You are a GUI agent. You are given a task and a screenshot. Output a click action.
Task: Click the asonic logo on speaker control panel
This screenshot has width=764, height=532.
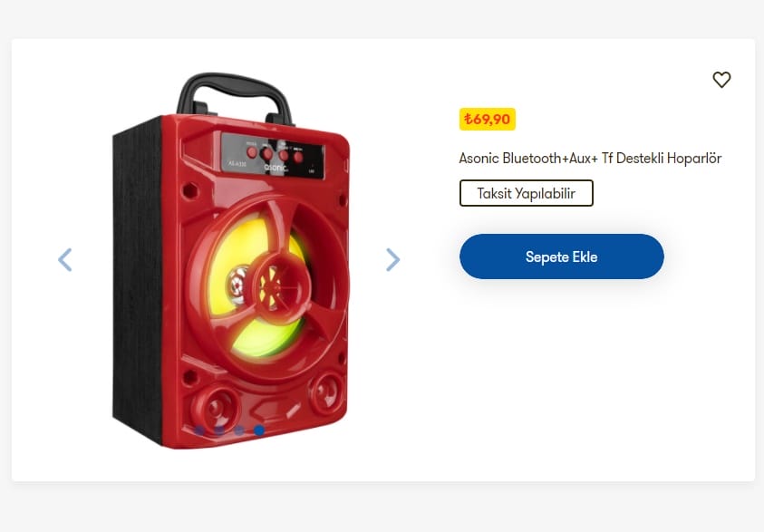[x=276, y=168]
